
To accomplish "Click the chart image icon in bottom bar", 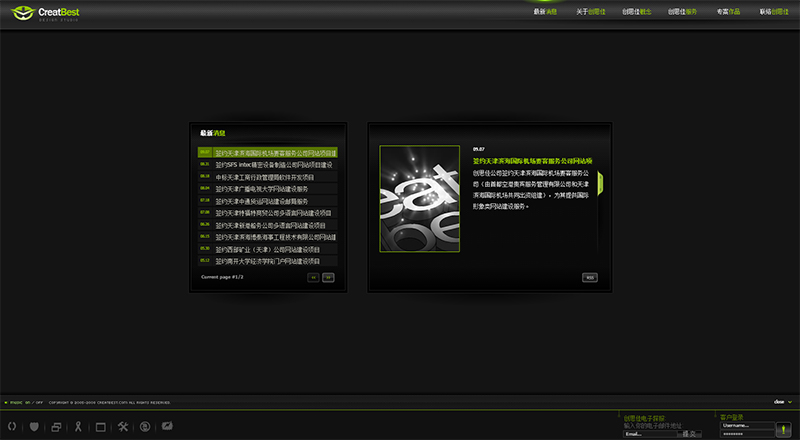I will click(x=167, y=427).
